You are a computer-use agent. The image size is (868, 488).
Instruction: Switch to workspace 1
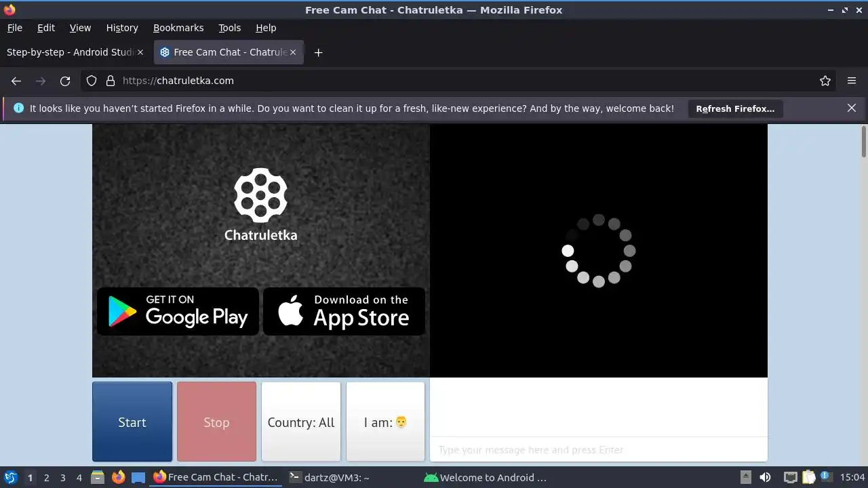30,477
